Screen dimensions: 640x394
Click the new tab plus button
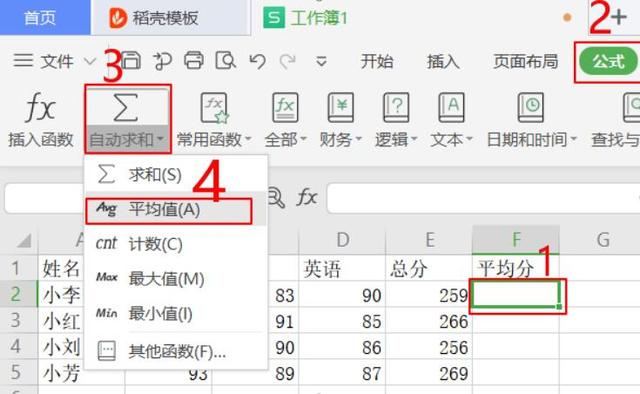(x=619, y=17)
